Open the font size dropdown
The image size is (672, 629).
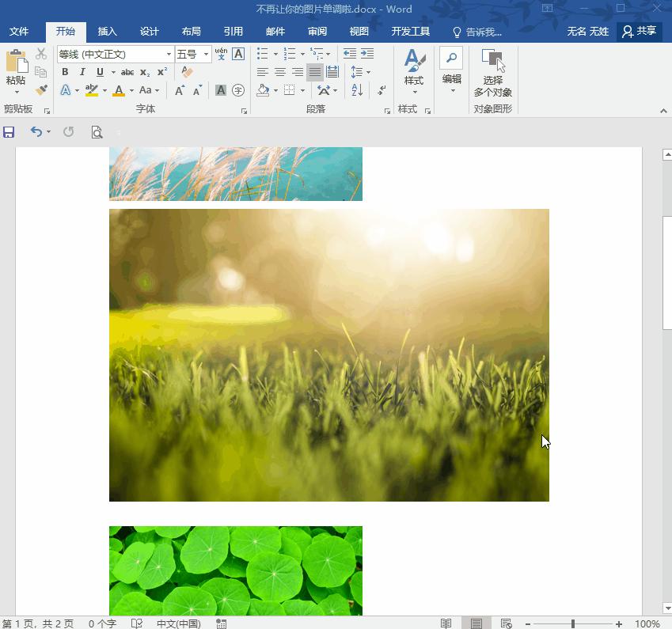(206, 54)
